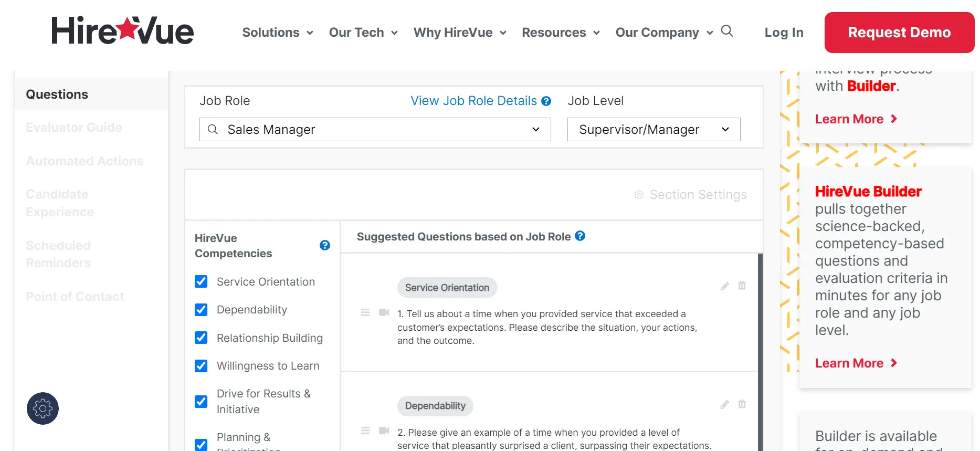Click Learn More under 'with Builder'
The image size is (980, 451).
click(x=856, y=119)
